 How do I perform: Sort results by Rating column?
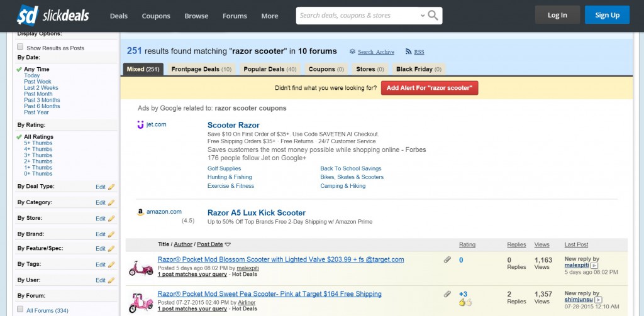(467, 244)
